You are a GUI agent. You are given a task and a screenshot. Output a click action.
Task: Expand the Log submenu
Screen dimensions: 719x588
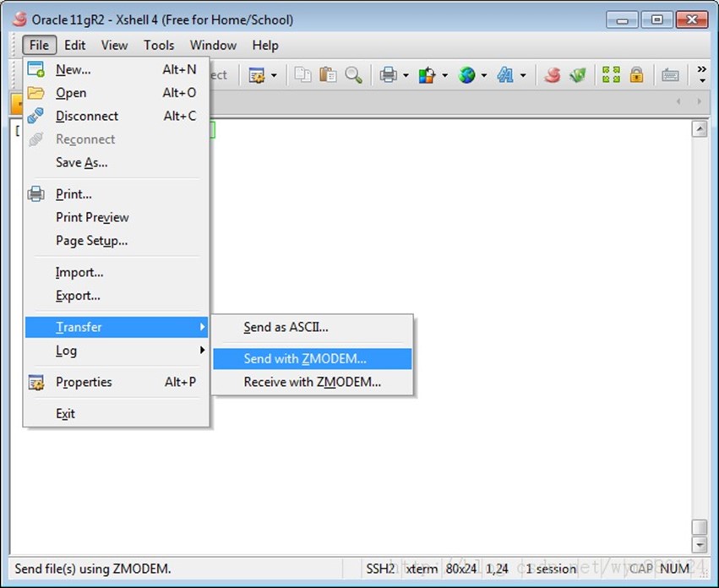(117, 351)
